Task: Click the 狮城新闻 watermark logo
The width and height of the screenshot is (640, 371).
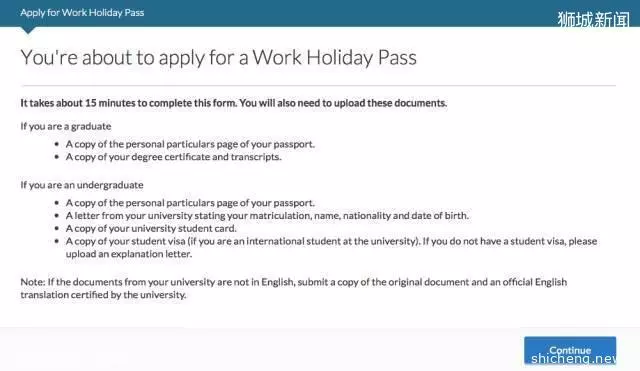Action: pos(593,19)
